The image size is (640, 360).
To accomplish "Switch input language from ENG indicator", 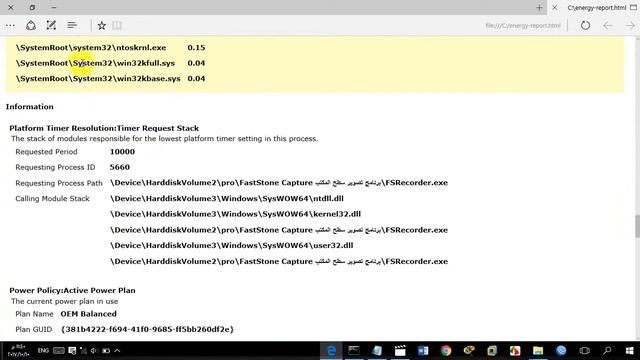I will point(43,351).
